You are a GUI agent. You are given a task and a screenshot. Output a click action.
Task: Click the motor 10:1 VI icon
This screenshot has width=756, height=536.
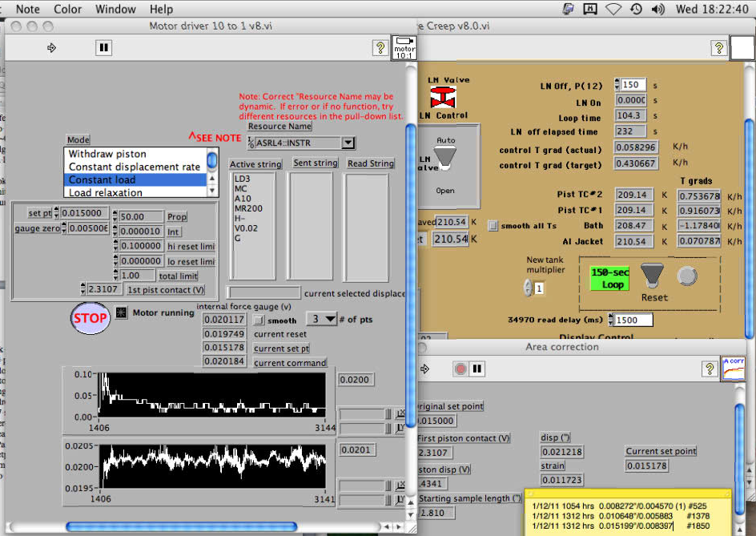click(x=404, y=47)
